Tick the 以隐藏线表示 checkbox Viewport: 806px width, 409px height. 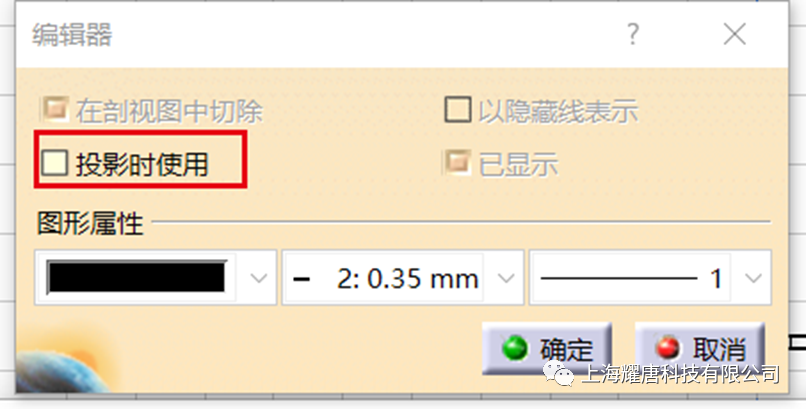point(457,109)
